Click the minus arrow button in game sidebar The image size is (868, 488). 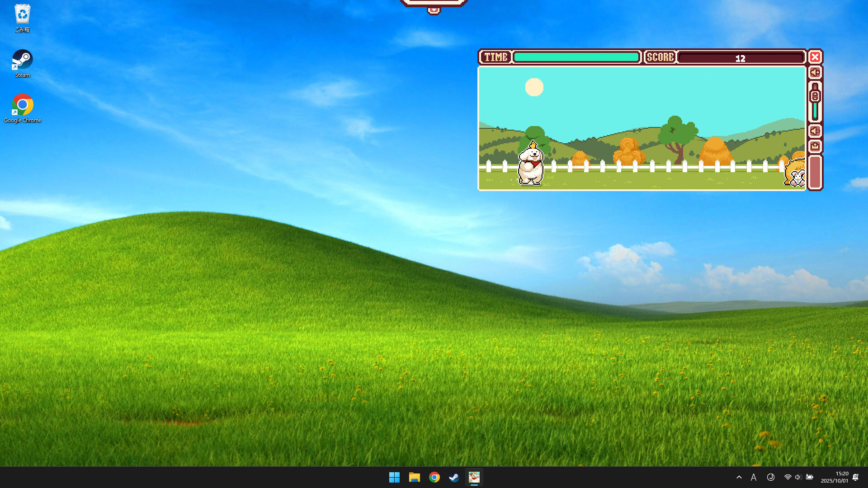pos(815,131)
